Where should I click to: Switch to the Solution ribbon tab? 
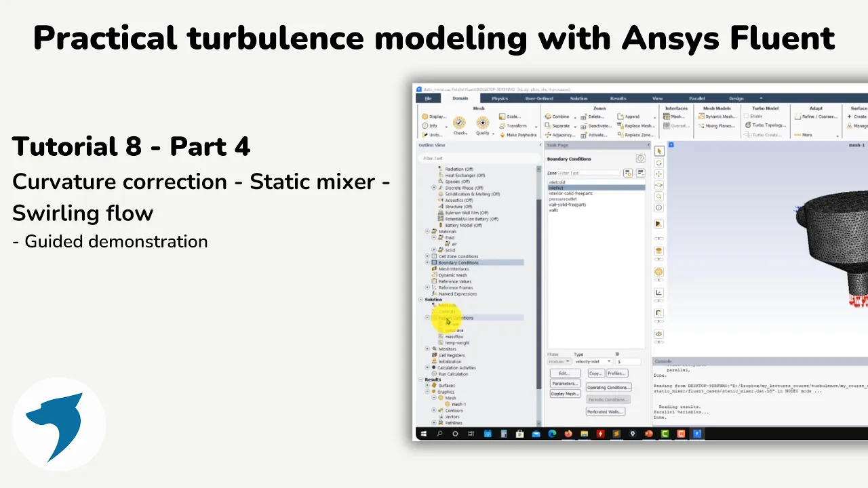point(578,98)
